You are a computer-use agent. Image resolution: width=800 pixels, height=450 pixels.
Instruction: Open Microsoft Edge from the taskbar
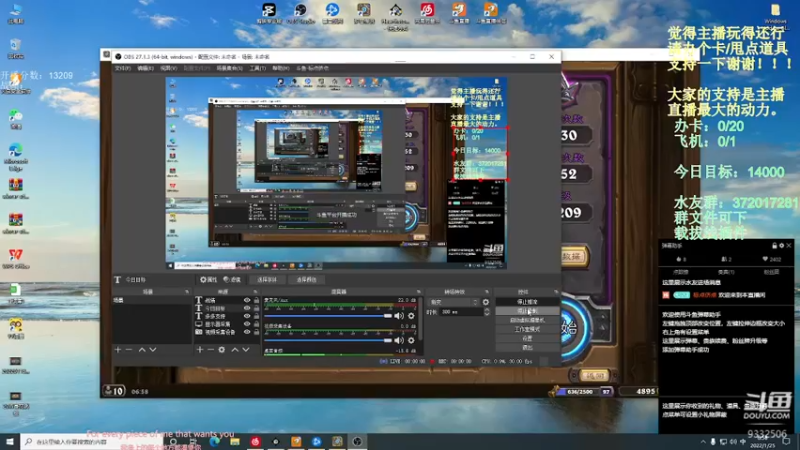pos(214,441)
